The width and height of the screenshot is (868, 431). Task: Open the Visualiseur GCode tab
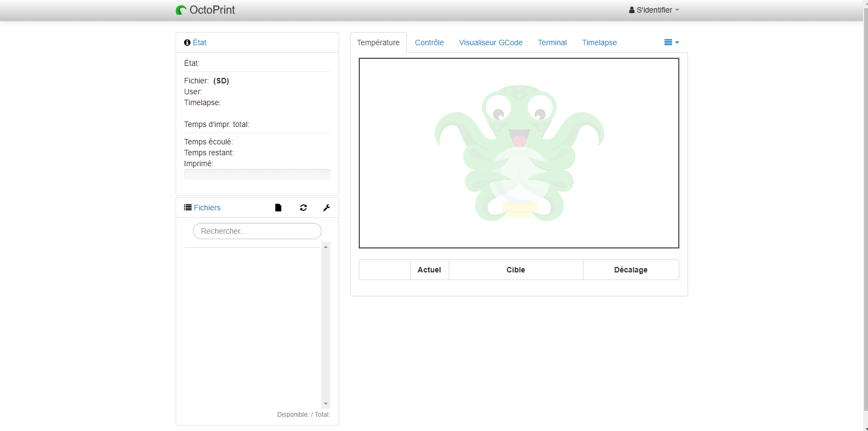(x=491, y=43)
